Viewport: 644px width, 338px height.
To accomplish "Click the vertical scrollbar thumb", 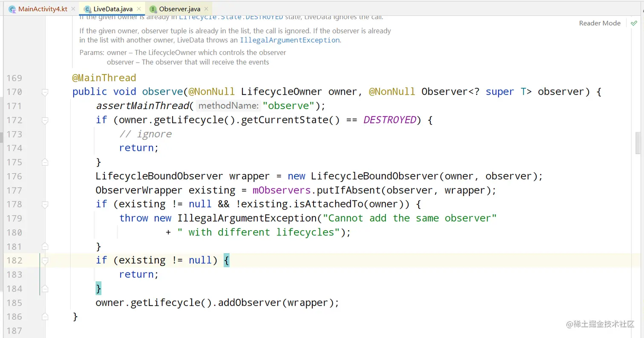I will (x=638, y=143).
